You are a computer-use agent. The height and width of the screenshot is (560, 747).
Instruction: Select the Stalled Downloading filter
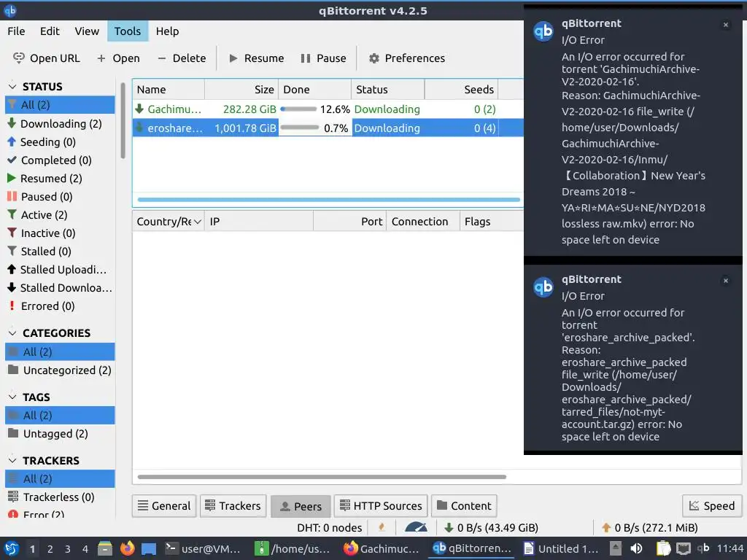60,287
